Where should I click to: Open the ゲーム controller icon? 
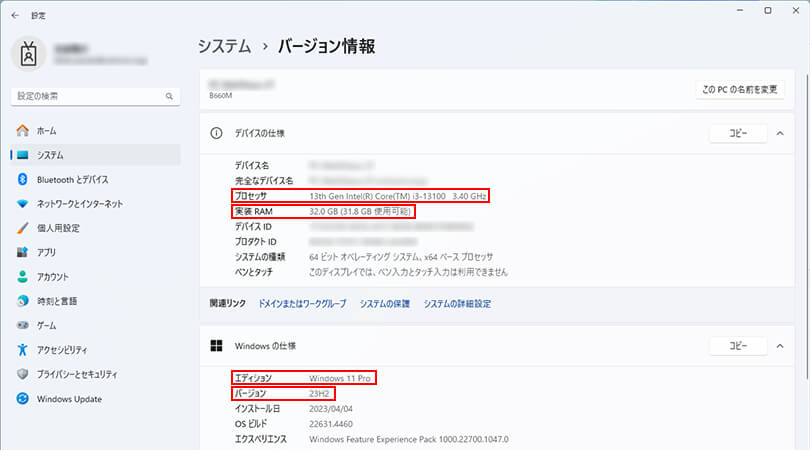click(x=22, y=325)
